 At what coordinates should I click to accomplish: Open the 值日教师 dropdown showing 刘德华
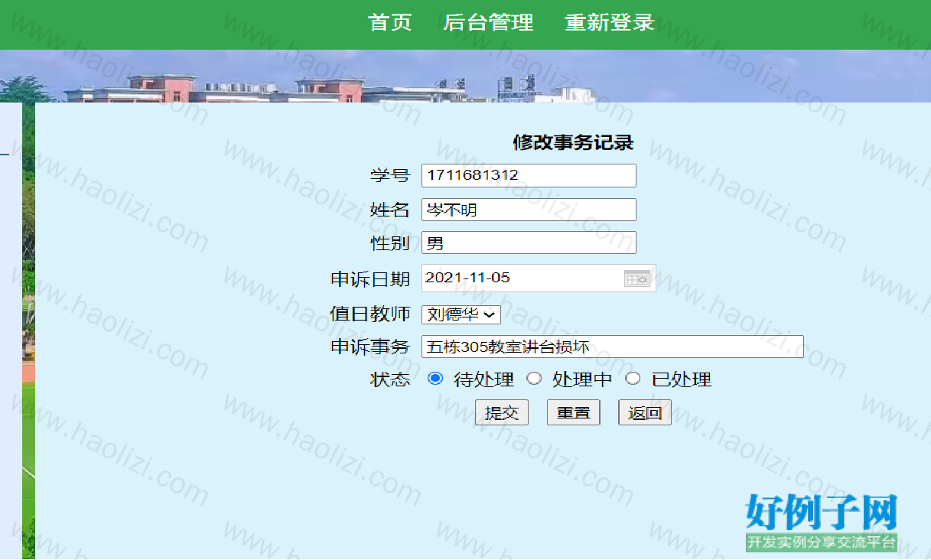pos(461,314)
